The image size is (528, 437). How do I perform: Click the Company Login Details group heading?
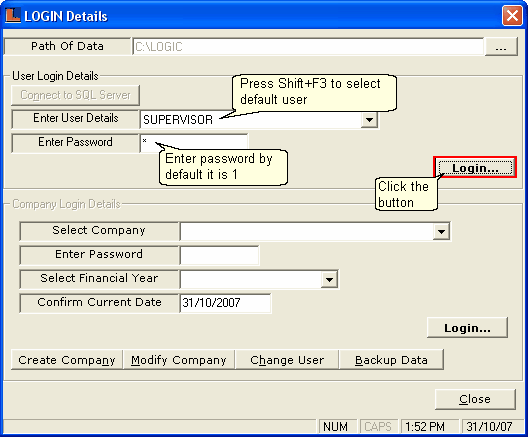pos(66,204)
